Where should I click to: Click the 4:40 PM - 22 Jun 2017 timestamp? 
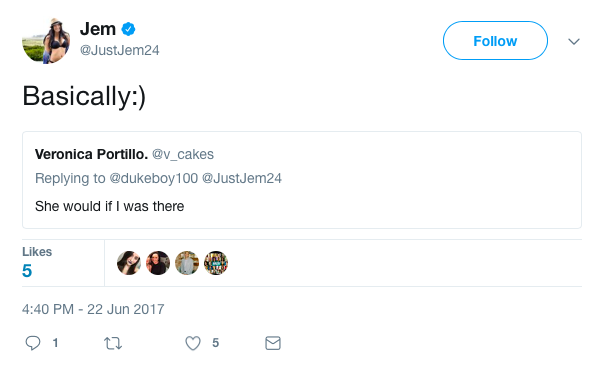click(x=93, y=309)
